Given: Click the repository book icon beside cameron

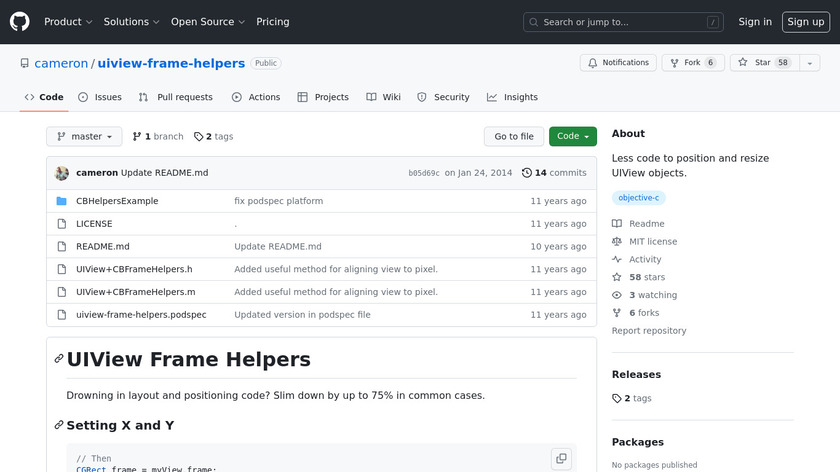Looking at the screenshot, I should click(x=25, y=63).
